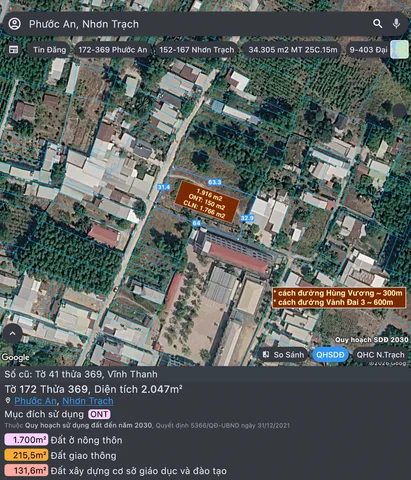Expand panel with up chevron button
This screenshot has width=411, height=480.
[13, 333]
